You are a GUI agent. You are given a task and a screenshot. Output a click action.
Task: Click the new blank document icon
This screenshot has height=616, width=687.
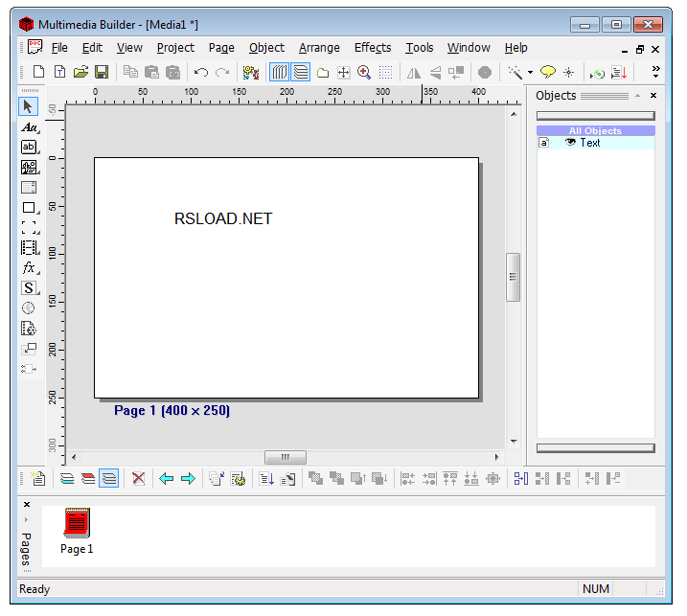click(x=39, y=72)
